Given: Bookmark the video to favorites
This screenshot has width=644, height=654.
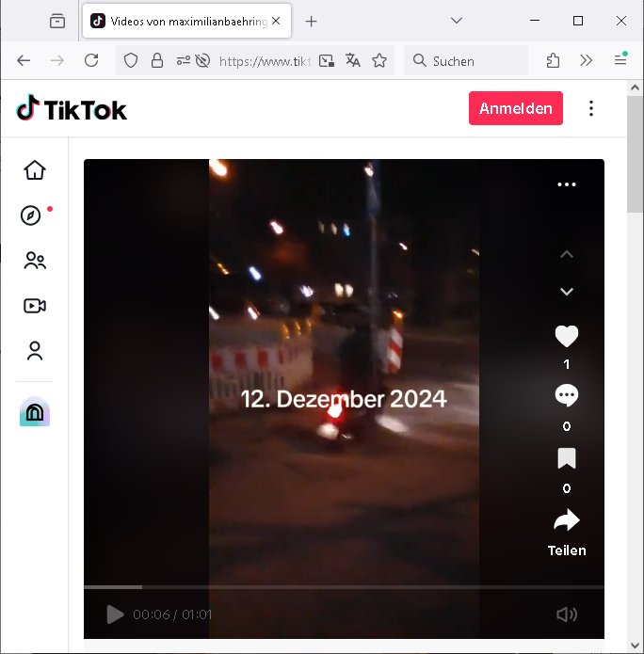Looking at the screenshot, I should pyautogui.click(x=567, y=458).
